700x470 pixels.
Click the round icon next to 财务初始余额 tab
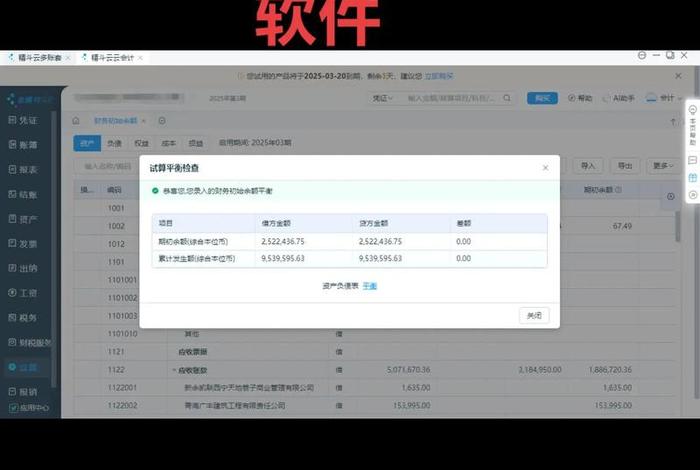162,121
